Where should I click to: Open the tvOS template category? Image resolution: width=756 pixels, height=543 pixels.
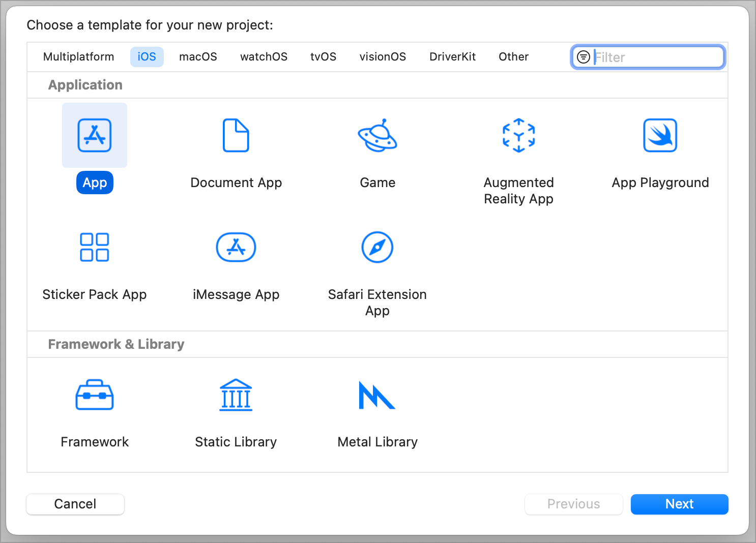coord(323,56)
